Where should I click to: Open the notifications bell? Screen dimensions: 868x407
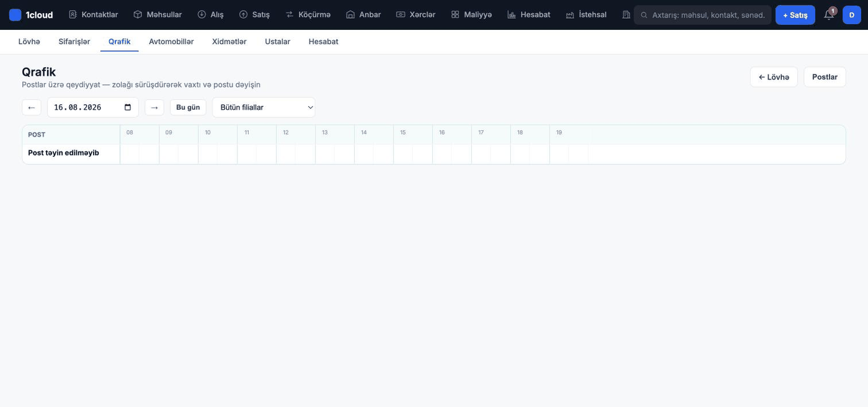(x=829, y=15)
